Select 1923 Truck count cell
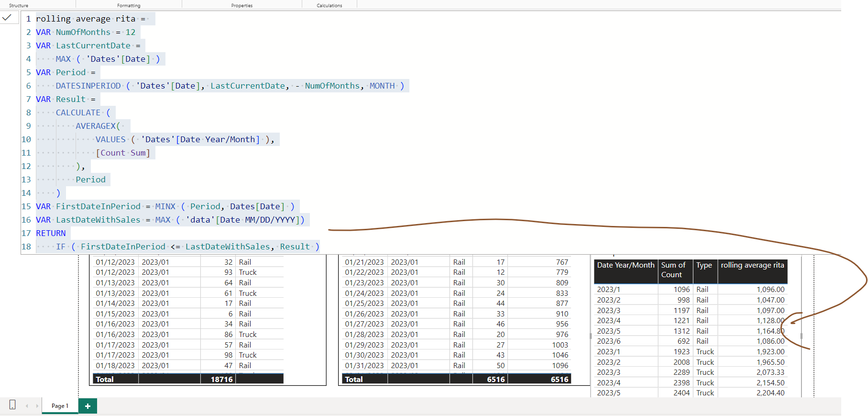The width and height of the screenshot is (868, 416). point(681,352)
